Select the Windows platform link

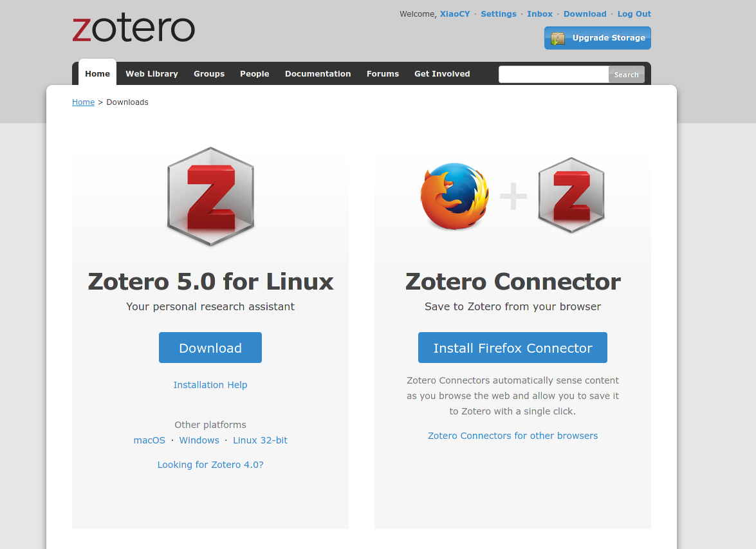[x=199, y=440]
